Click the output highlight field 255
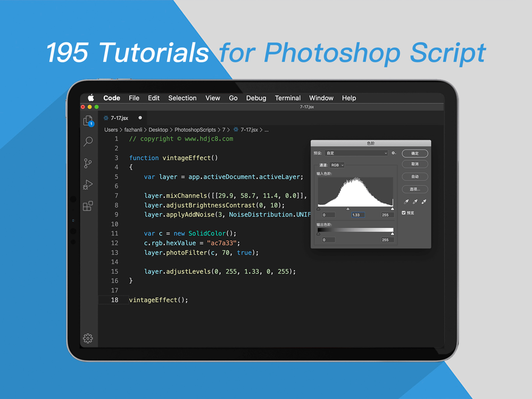 coord(387,240)
